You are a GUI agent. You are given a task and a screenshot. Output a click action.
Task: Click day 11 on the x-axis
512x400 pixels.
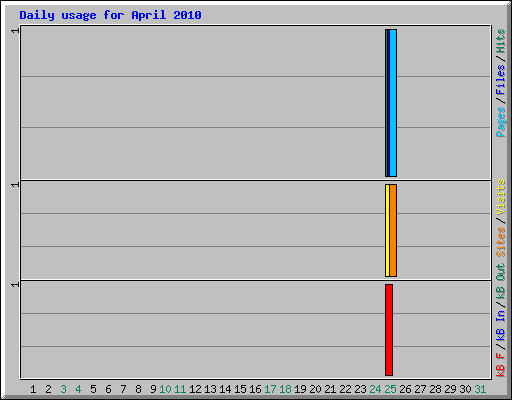pyautogui.click(x=180, y=389)
